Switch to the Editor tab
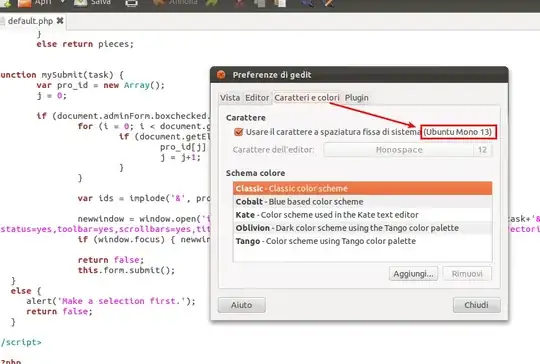This screenshot has width=540, height=364. click(x=257, y=98)
